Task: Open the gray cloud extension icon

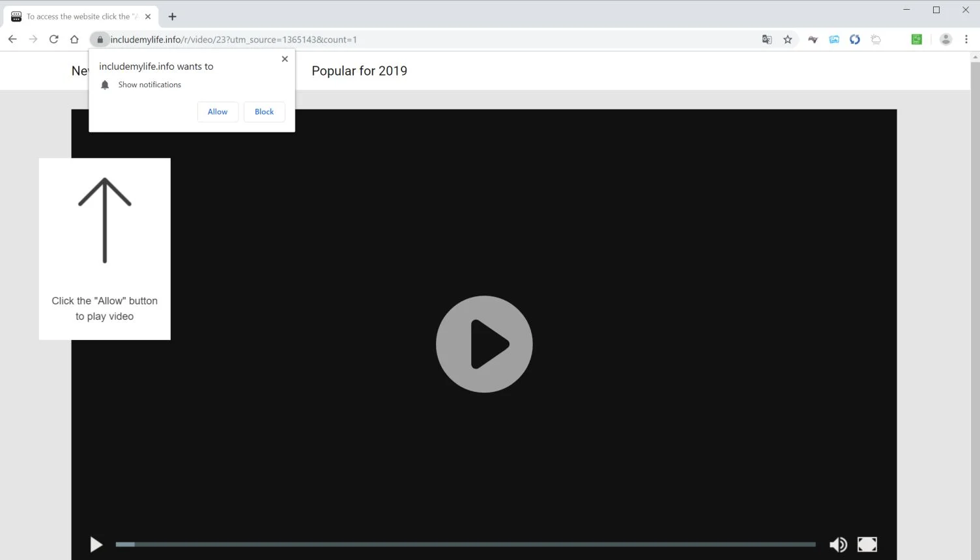Action: 876,40
